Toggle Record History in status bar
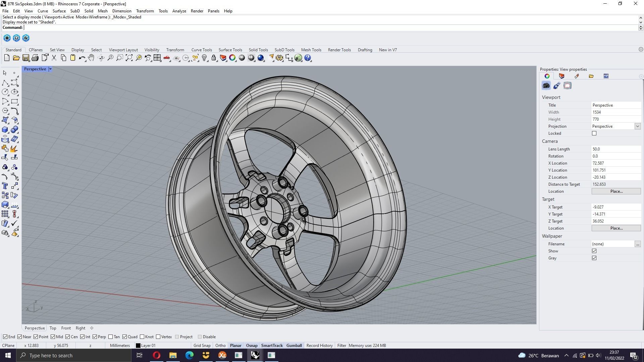Screen dimensions: 644x362 (x=319, y=346)
